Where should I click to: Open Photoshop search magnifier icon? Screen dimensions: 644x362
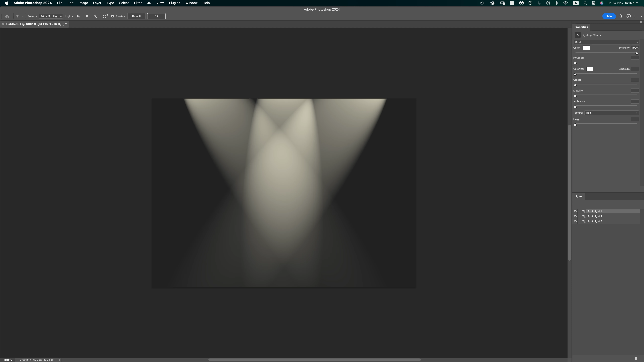(620, 16)
